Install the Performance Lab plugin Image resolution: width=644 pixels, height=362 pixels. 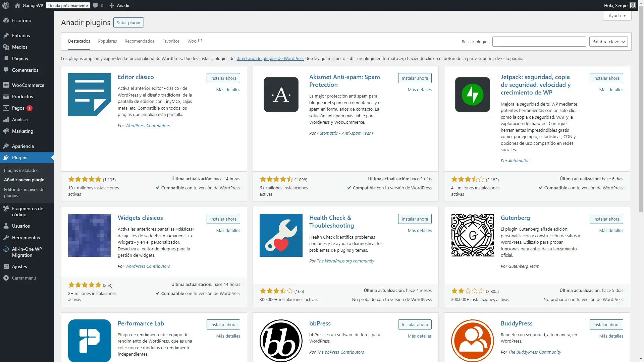coord(223,324)
